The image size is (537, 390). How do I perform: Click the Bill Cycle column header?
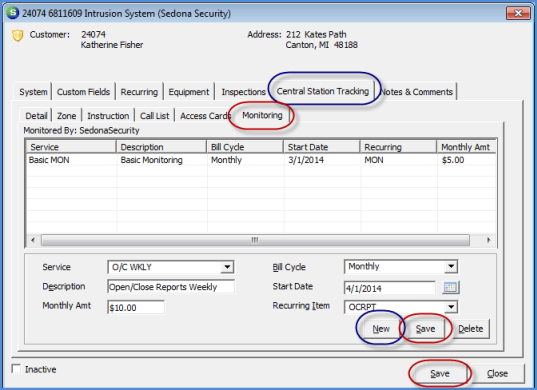click(x=245, y=147)
